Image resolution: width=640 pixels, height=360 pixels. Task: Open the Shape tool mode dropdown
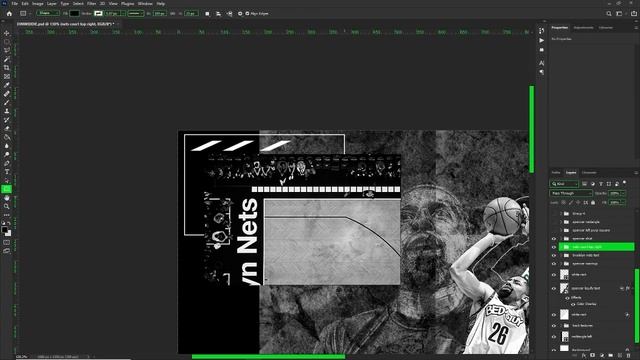pos(48,13)
